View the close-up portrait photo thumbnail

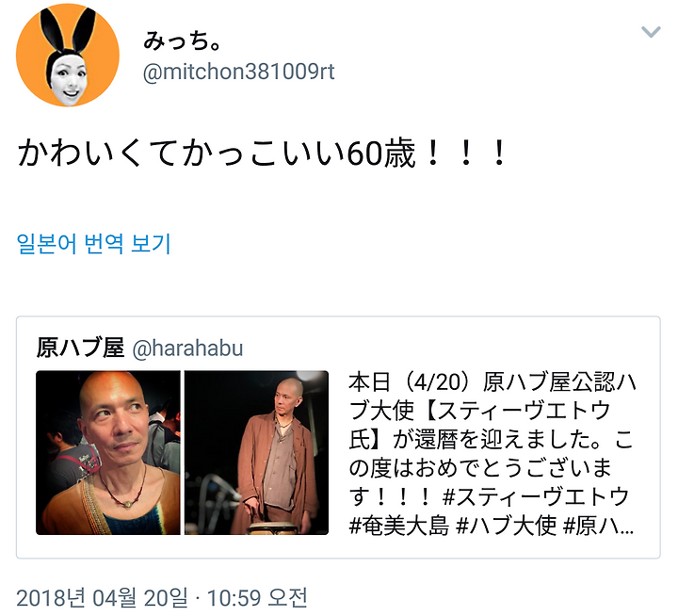(x=108, y=452)
